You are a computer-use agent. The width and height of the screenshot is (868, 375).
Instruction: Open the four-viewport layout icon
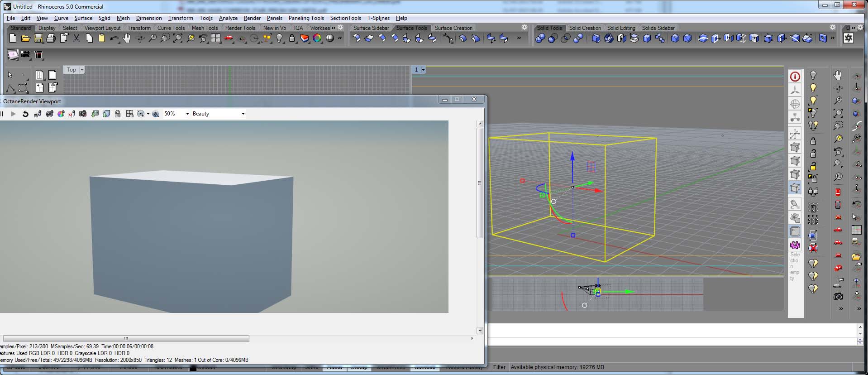point(215,38)
